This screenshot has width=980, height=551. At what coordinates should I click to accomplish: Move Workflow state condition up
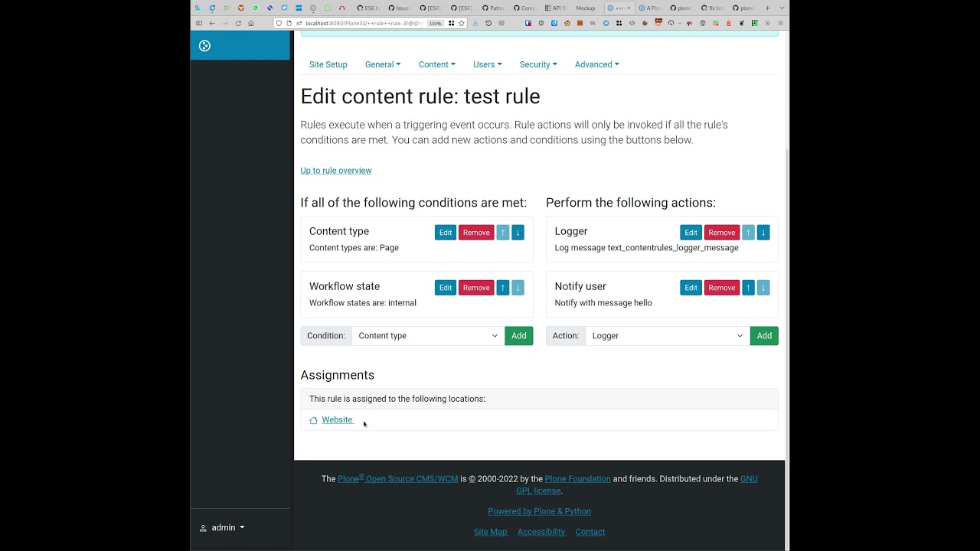(x=503, y=288)
